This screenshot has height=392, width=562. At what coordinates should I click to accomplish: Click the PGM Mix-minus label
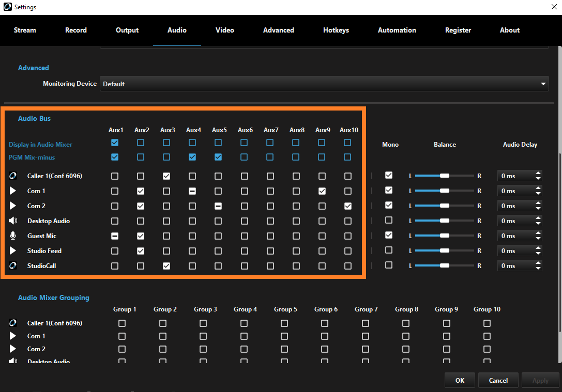tap(32, 157)
